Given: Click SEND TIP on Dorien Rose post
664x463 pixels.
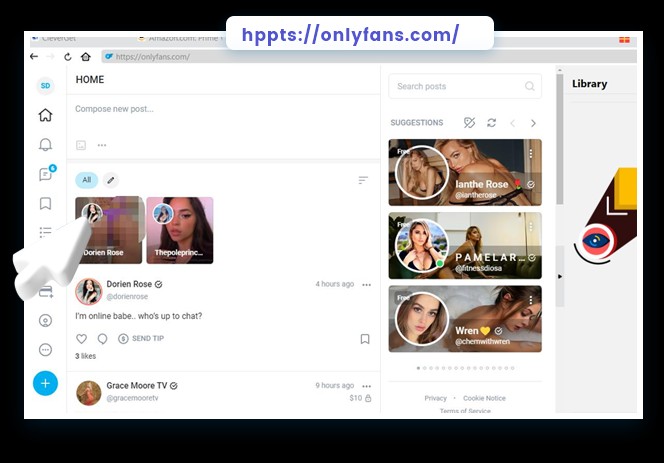Looking at the screenshot, I should pos(141,339).
